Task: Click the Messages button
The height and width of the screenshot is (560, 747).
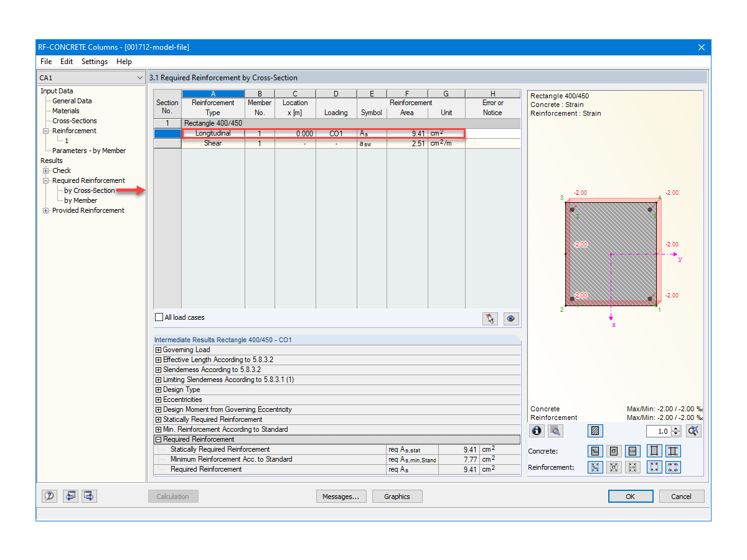Action: click(x=341, y=496)
